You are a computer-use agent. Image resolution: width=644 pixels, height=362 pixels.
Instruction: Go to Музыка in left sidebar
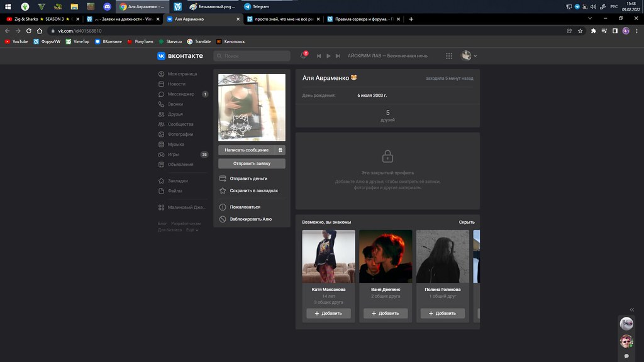[x=176, y=145]
